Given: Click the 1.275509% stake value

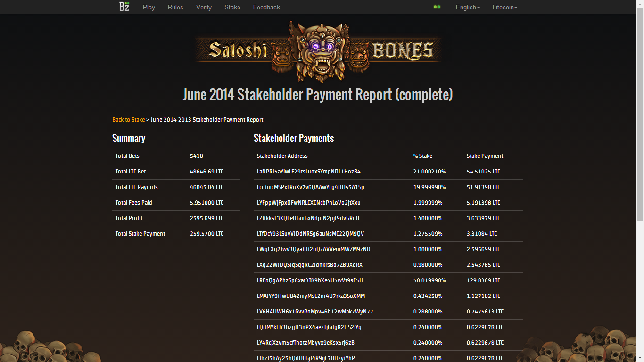Looking at the screenshot, I should click(x=428, y=234).
